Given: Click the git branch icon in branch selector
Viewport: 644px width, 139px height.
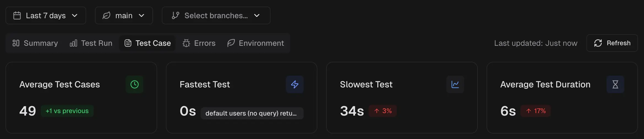Looking at the screenshot, I should (175, 16).
